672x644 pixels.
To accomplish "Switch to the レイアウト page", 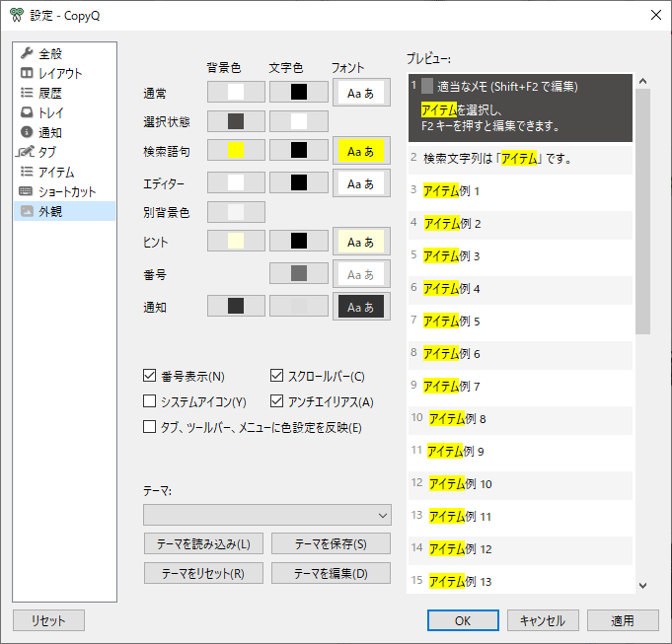I will point(65,73).
